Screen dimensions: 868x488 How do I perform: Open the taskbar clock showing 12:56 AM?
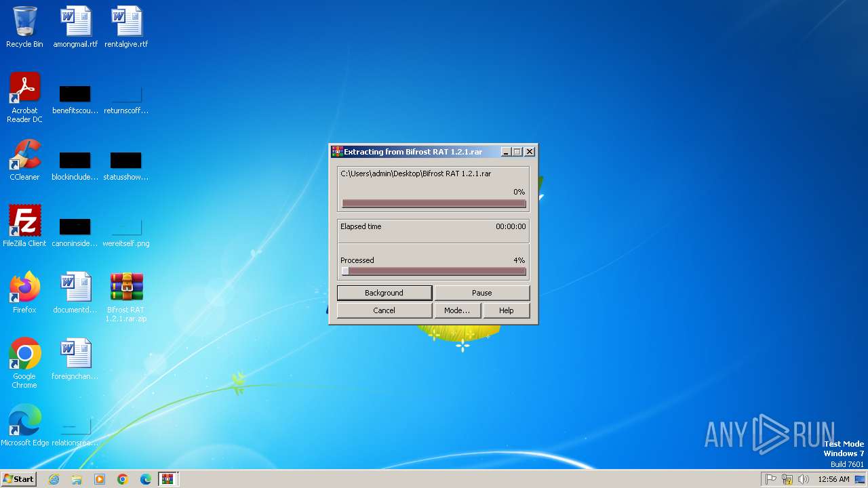(x=833, y=479)
